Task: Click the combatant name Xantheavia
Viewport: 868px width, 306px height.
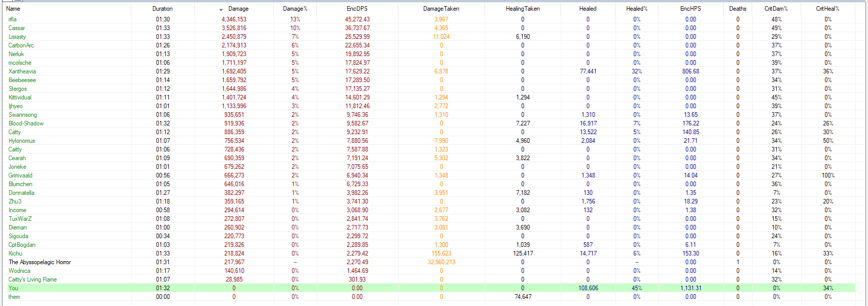Action: point(22,71)
